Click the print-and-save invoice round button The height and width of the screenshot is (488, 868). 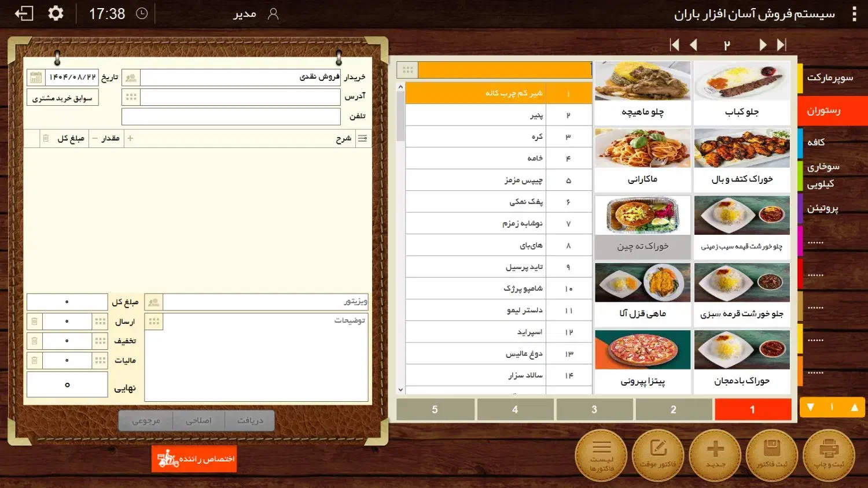829,455
